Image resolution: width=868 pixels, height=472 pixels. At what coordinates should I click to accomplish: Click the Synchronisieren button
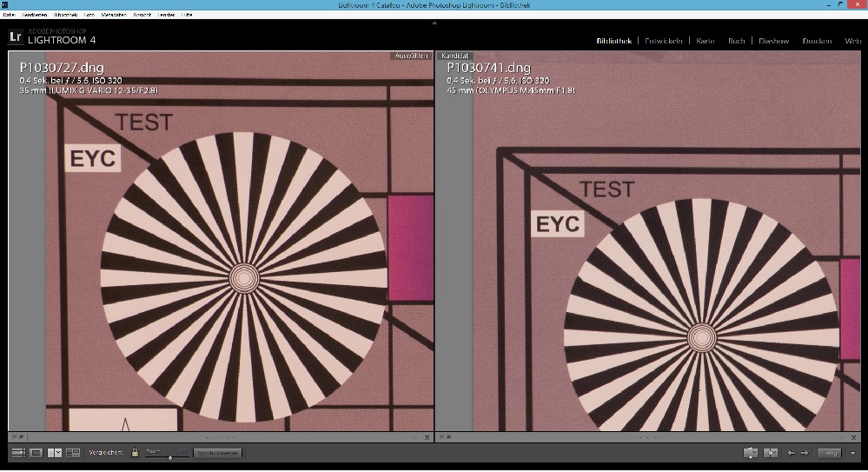217,453
